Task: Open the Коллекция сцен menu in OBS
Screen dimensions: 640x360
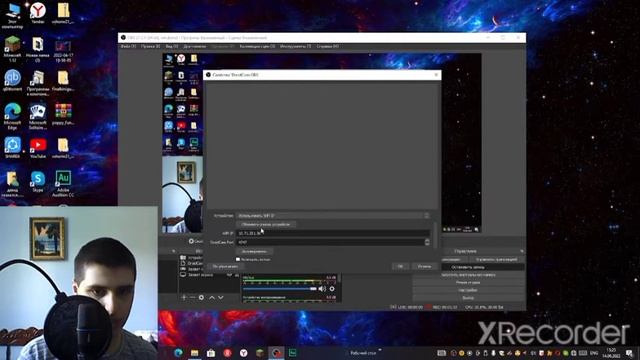Action: pos(257,47)
